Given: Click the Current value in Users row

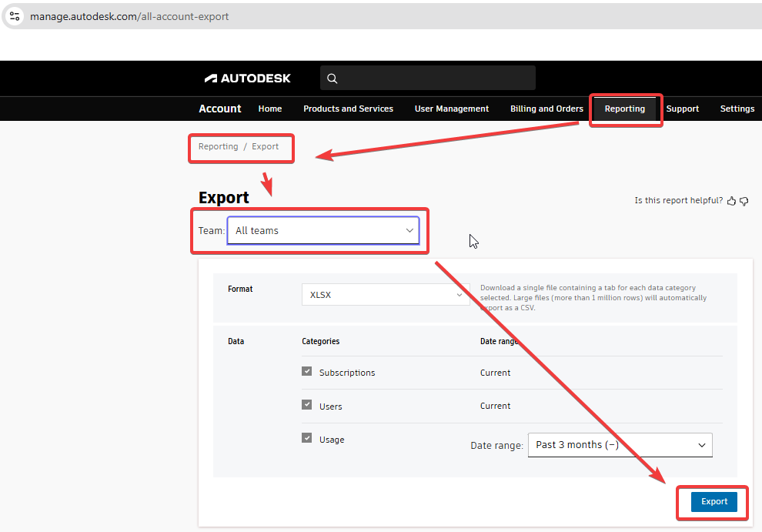Looking at the screenshot, I should pos(495,406).
